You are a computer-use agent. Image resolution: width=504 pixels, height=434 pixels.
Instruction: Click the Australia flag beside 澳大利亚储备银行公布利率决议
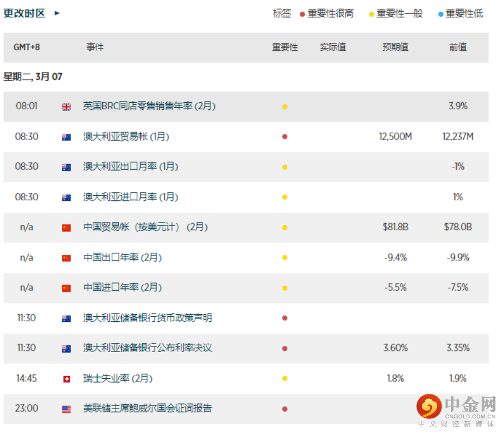point(66,349)
